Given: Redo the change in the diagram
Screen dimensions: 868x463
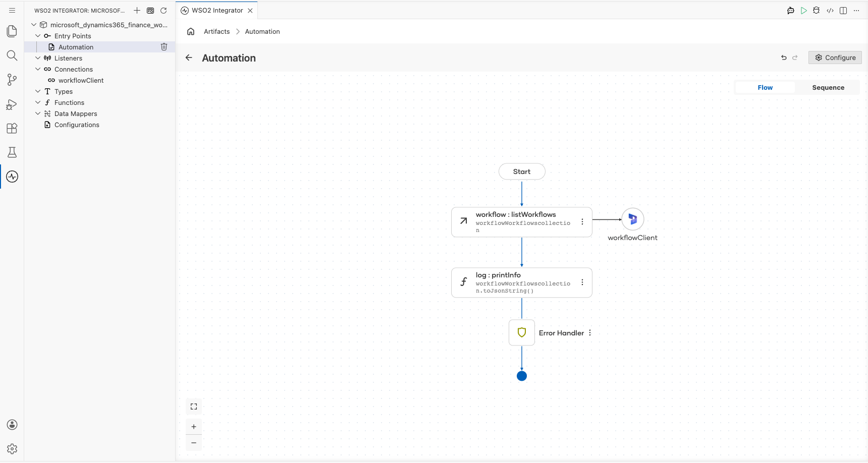Looking at the screenshot, I should coord(795,57).
